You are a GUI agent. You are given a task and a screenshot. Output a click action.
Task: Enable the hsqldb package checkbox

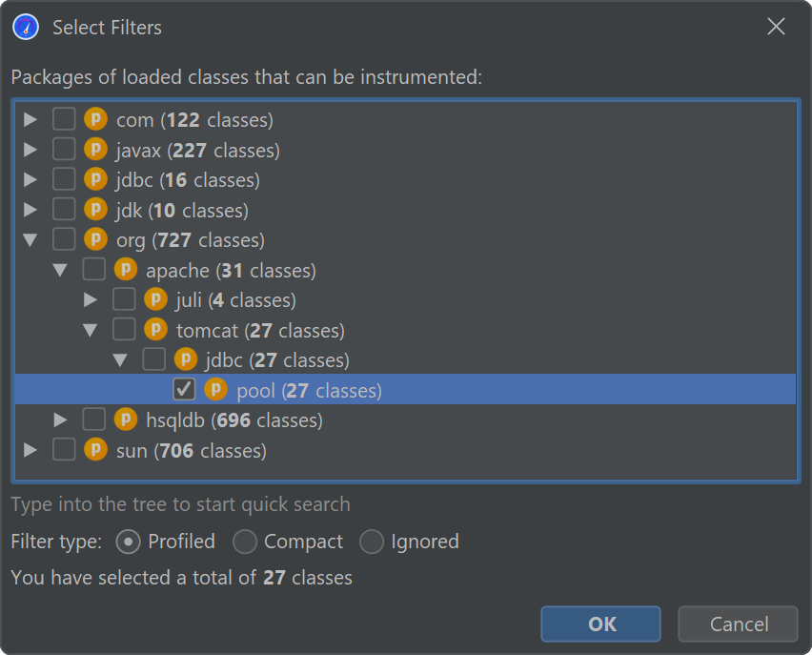pyautogui.click(x=94, y=420)
